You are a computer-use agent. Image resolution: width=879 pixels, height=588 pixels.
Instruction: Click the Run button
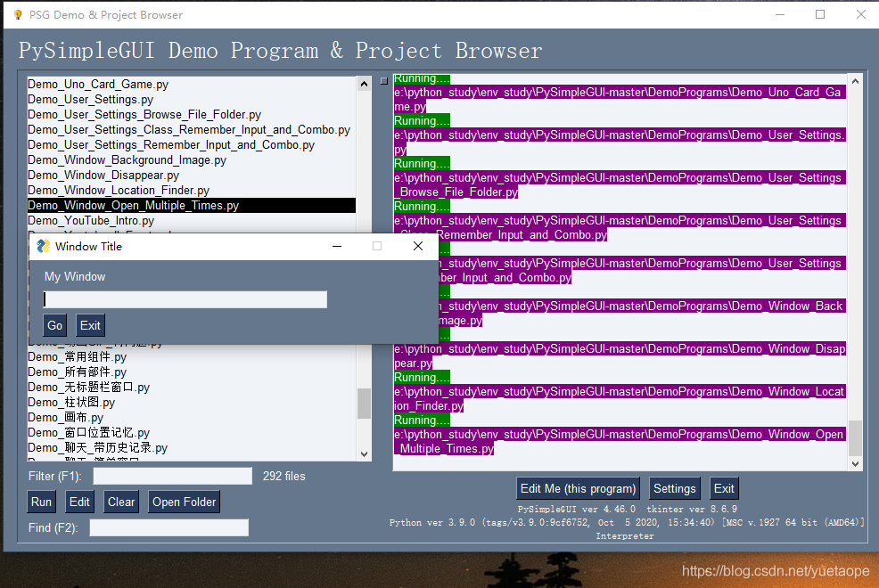point(42,502)
